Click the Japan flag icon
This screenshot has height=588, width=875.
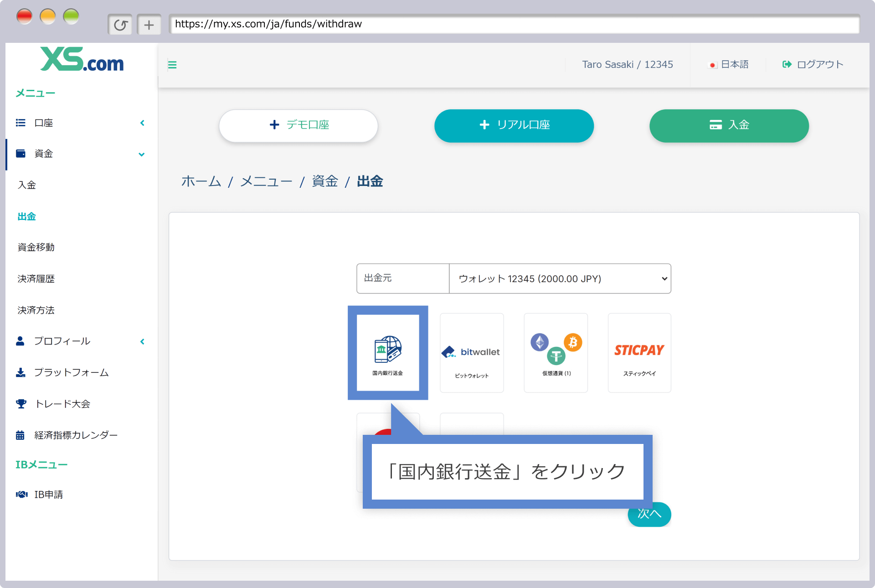[x=712, y=65]
